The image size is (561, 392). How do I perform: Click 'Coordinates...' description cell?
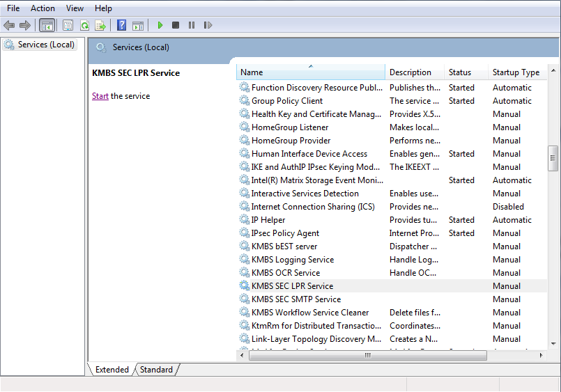click(x=415, y=326)
